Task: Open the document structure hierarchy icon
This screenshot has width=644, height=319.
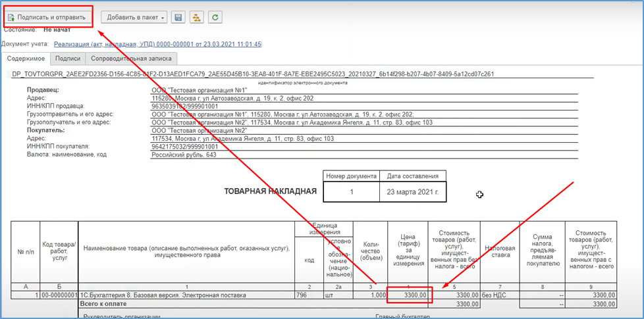Action: (196, 17)
